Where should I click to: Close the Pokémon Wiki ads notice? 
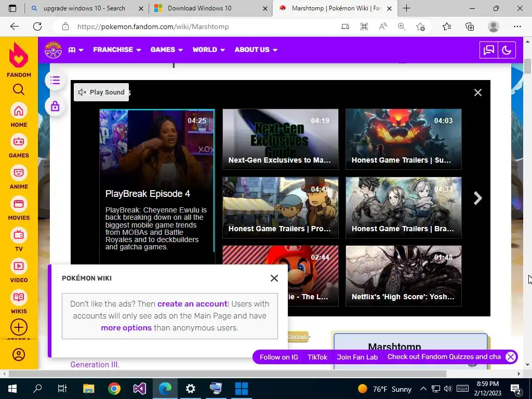coord(274,278)
